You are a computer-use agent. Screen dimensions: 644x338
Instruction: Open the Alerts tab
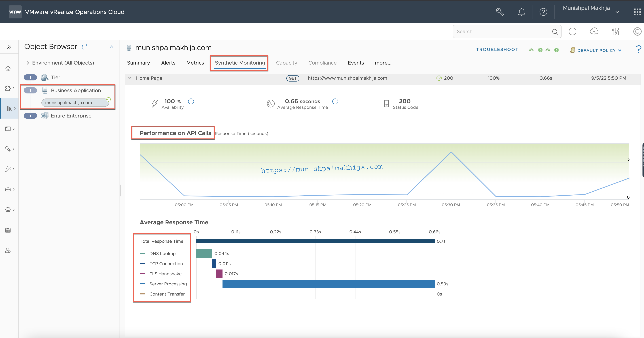(x=168, y=63)
